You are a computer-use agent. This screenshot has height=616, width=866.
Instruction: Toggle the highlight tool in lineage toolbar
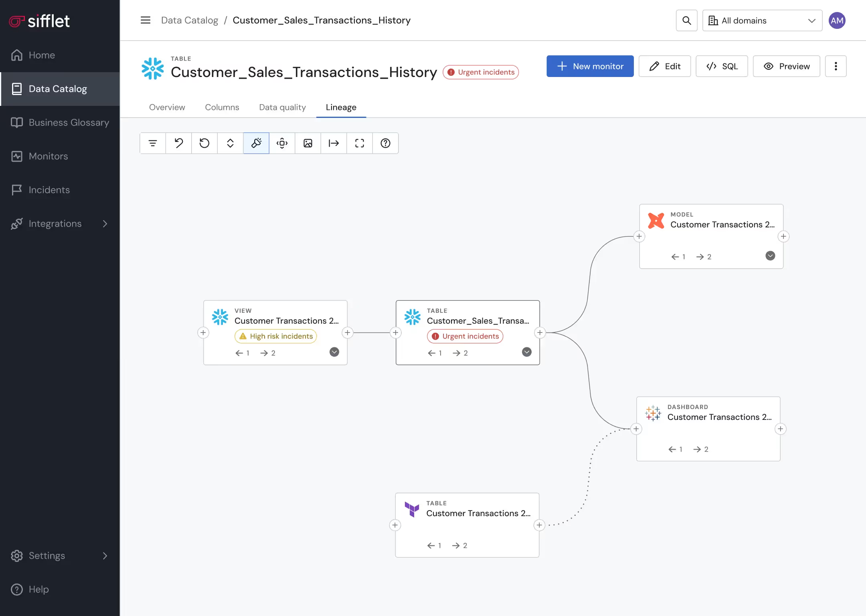(256, 143)
